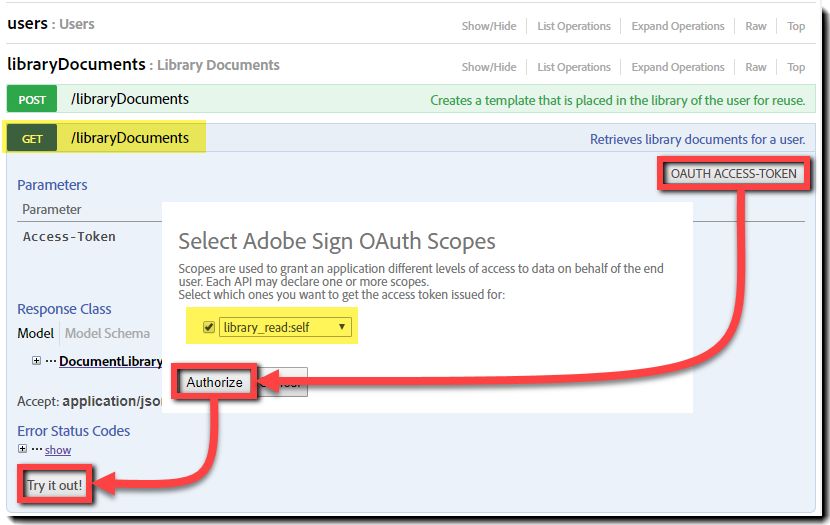The height and width of the screenshot is (525, 830).
Task: Click 'Creates a template' POST description
Action: point(618,100)
